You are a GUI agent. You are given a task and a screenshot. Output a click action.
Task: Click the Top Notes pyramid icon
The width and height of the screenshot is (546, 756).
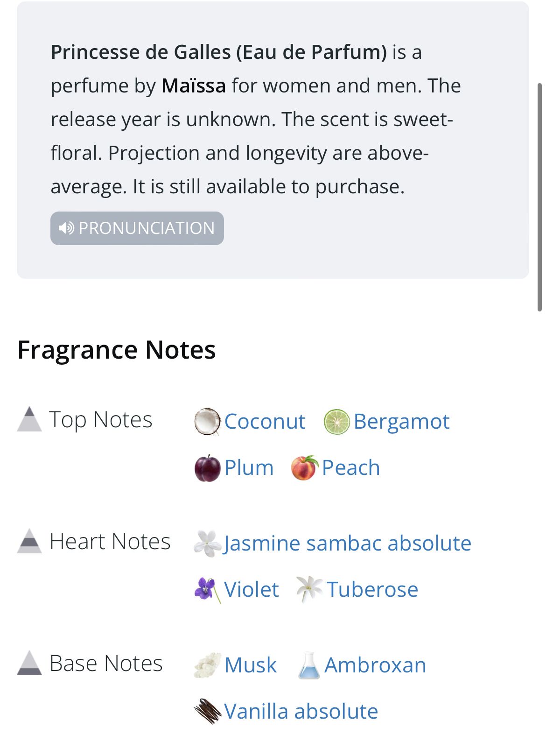click(x=29, y=419)
